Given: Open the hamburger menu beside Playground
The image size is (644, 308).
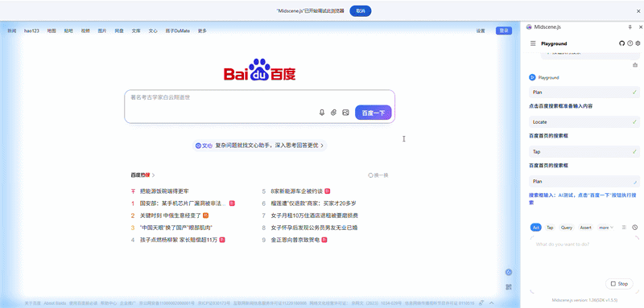Looking at the screenshot, I should coord(533,43).
